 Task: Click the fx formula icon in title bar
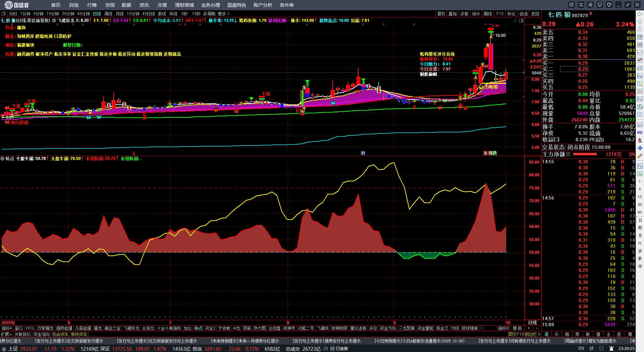590,5
